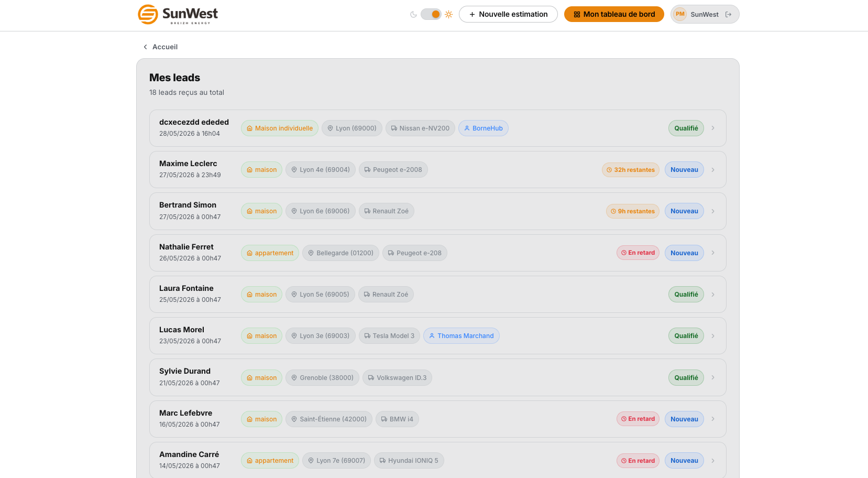Open the SunWest logo home link
This screenshot has width=868, height=478.
178,15
